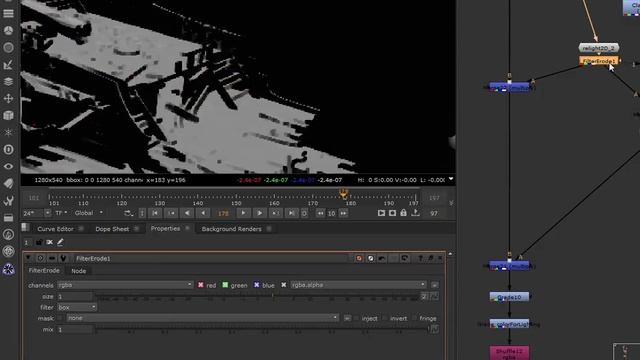The height and width of the screenshot is (360, 640).
Task: Open the filter box dropdown
Action: 77,307
